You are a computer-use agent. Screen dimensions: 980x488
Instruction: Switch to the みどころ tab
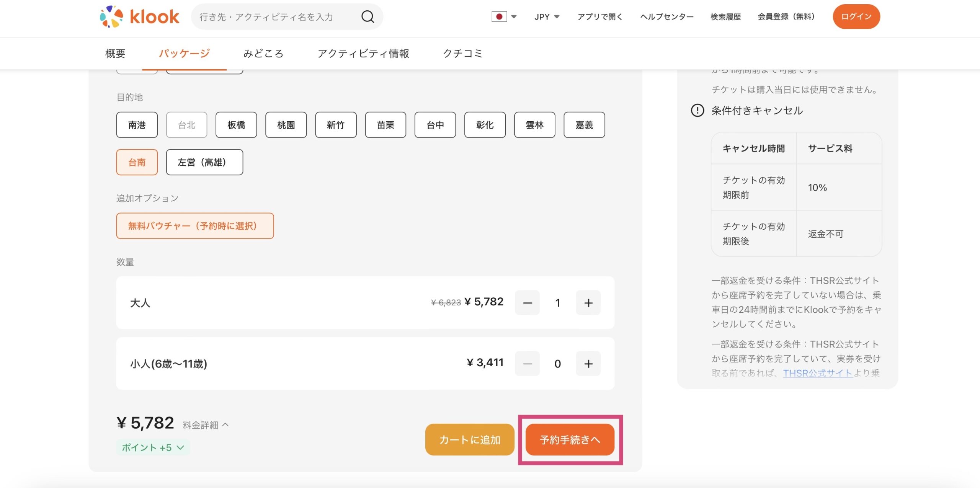tap(263, 53)
